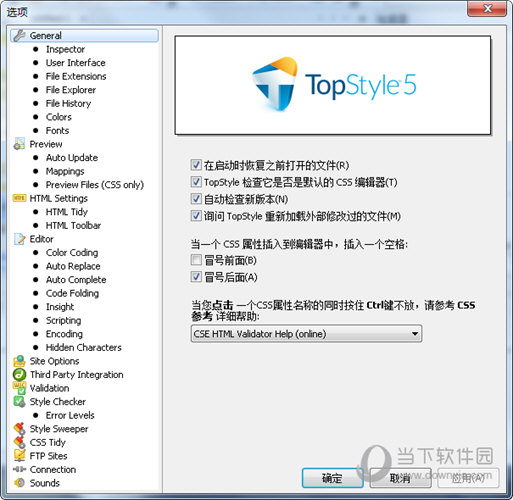
Task: Open Error Levels settings
Action: click(70, 415)
